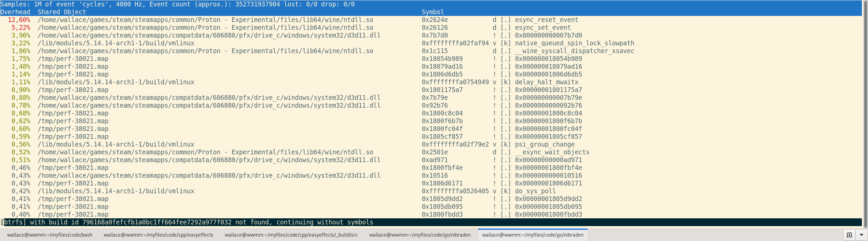Click the 0x00000001806d6db5 symbol entry

pos(549,74)
